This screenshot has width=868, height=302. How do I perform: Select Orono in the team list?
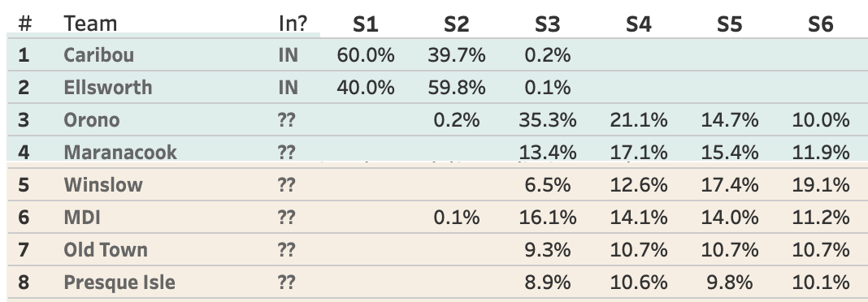pyautogui.click(x=91, y=120)
